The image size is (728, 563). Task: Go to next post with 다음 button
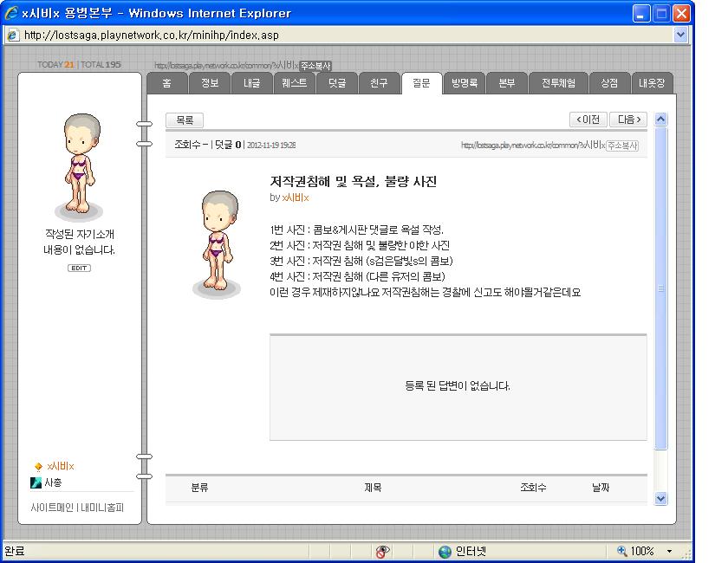(x=628, y=120)
